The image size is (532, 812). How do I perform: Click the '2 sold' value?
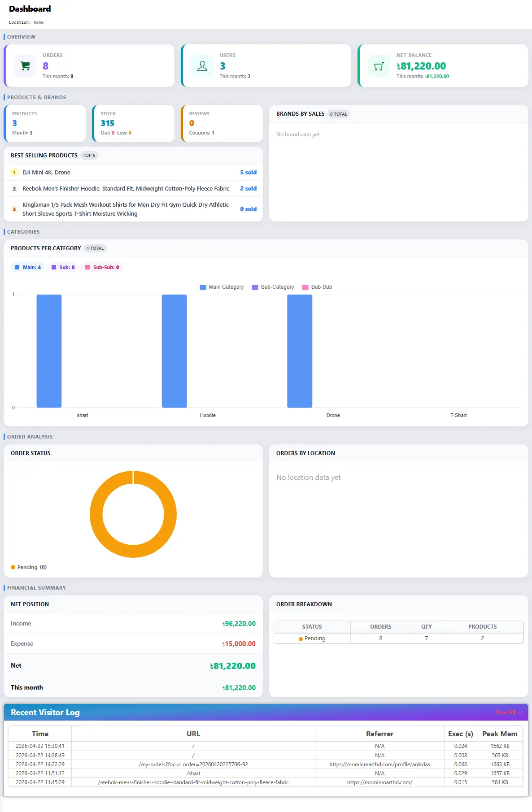click(x=249, y=189)
